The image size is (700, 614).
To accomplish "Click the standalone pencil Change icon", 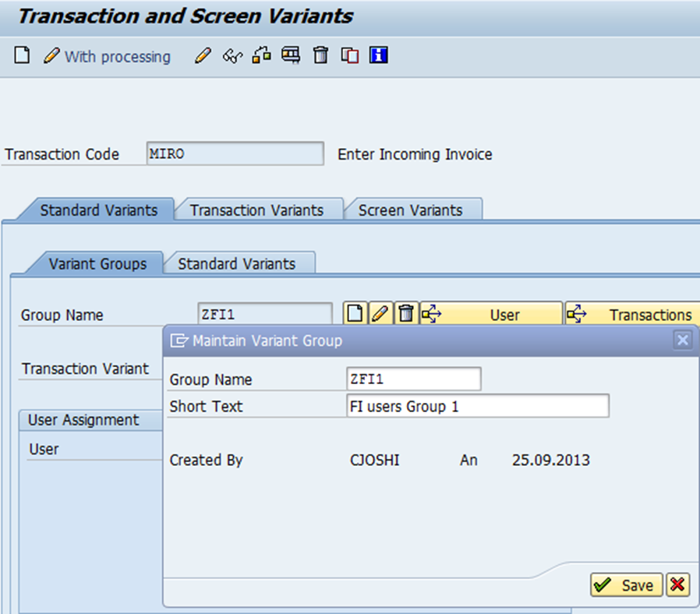I will click(202, 55).
